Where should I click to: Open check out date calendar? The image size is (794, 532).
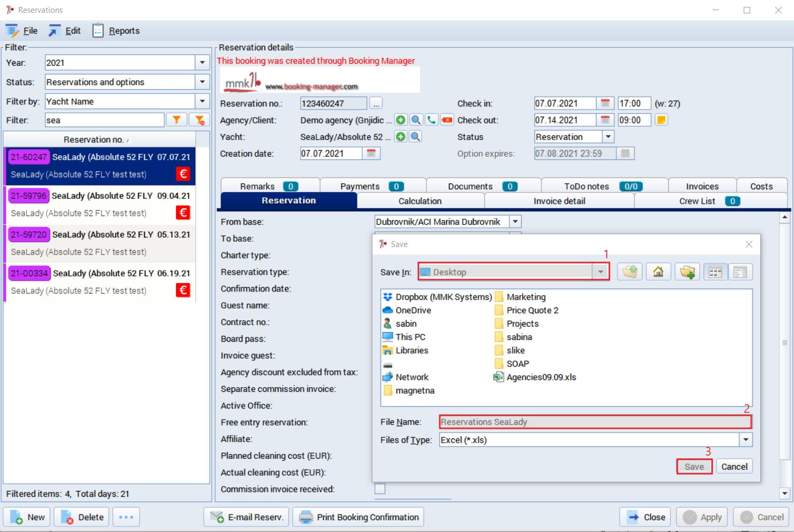pyautogui.click(x=605, y=120)
